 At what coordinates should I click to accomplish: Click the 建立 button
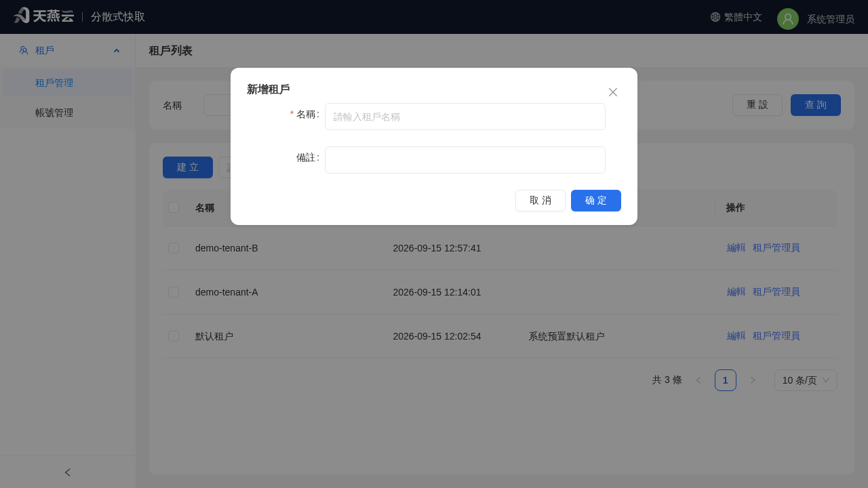point(188,167)
